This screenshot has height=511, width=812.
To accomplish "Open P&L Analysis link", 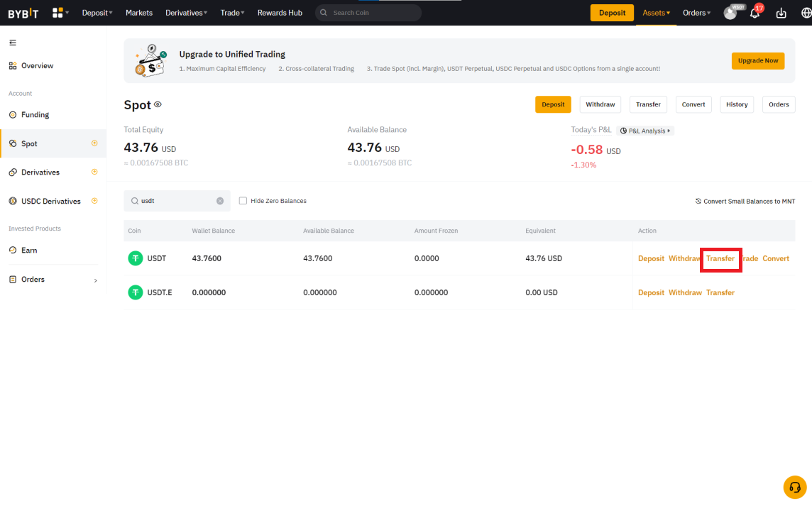I will (x=645, y=131).
